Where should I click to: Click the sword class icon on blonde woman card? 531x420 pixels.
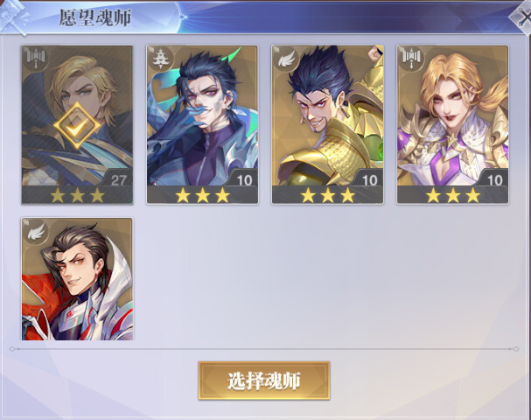(410, 58)
